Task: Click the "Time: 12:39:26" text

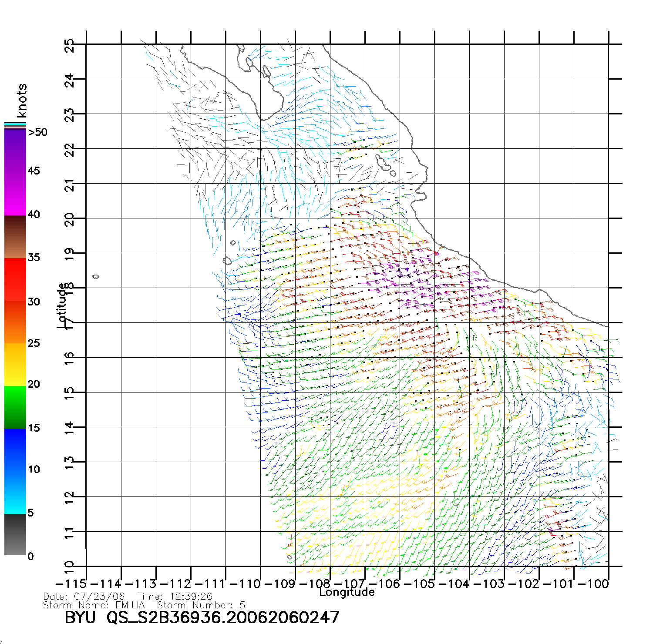Action: 175,597
